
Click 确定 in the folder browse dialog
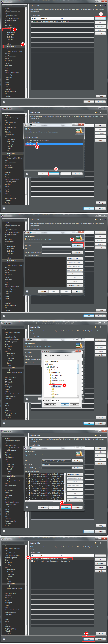[x=65, y=405]
